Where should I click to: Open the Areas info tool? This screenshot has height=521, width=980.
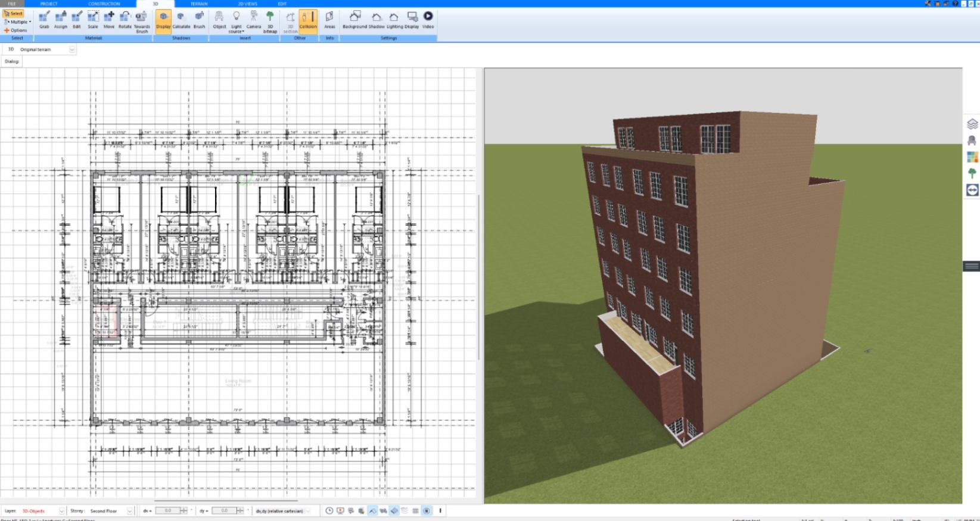(x=329, y=20)
